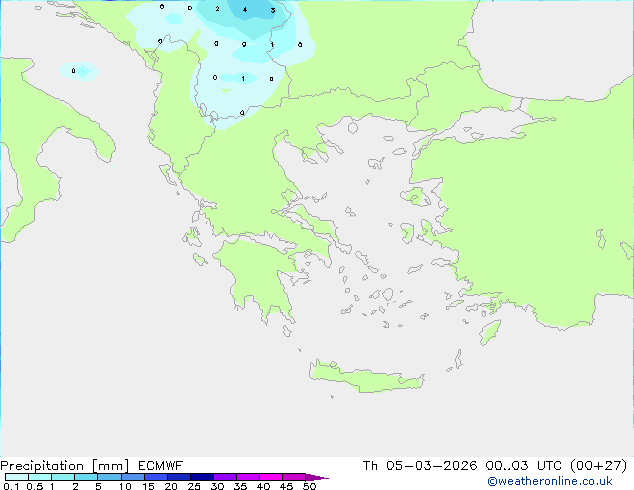634x490 pixels.
Task: Click the legend swatch between 20 and 25
Action: click(179, 477)
